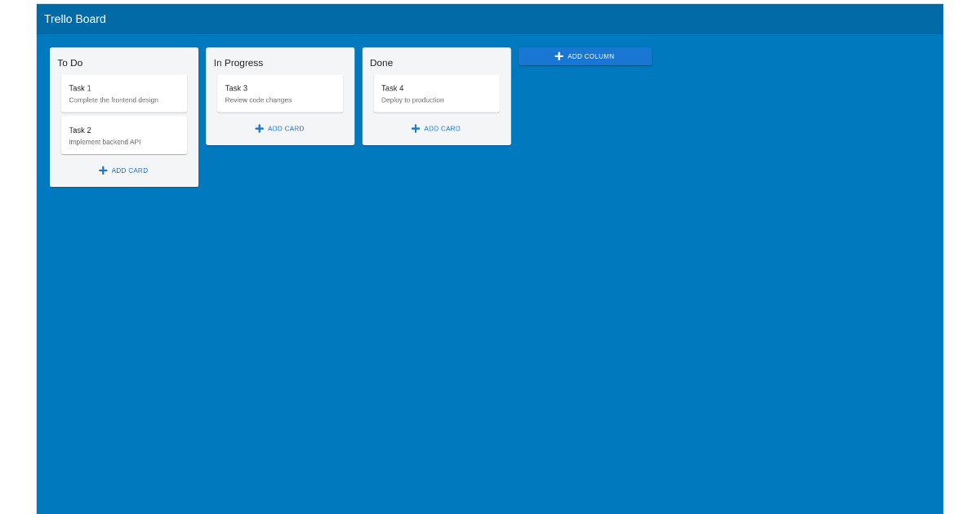This screenshot has height=514, width=980.
Task: Select the Task 4 card
Action: coord(436,92)
